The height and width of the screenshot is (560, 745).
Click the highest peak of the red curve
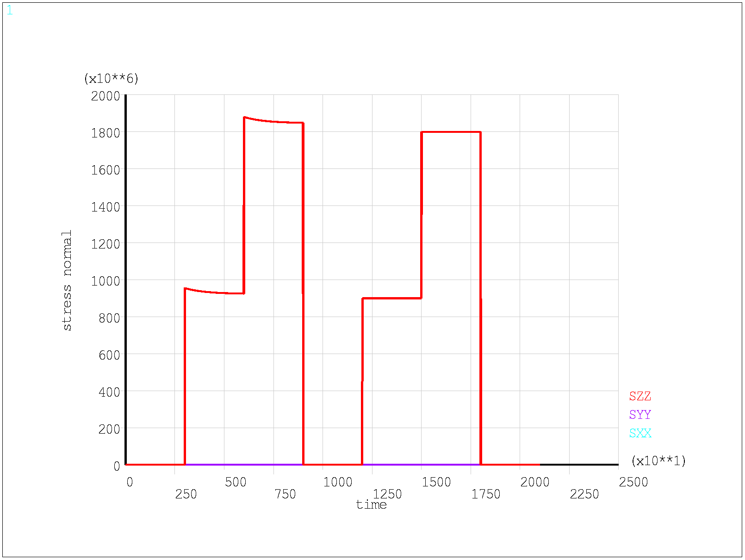(245, 118)
